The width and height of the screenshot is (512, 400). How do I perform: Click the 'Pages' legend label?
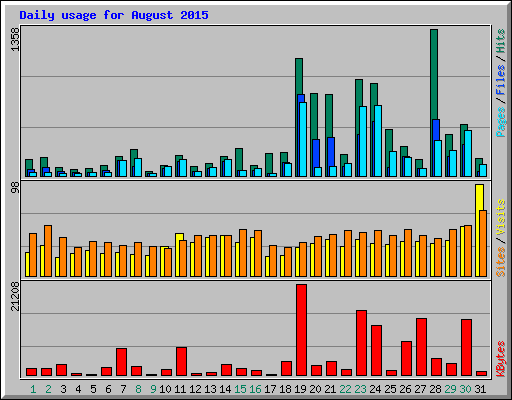(501, 122)
